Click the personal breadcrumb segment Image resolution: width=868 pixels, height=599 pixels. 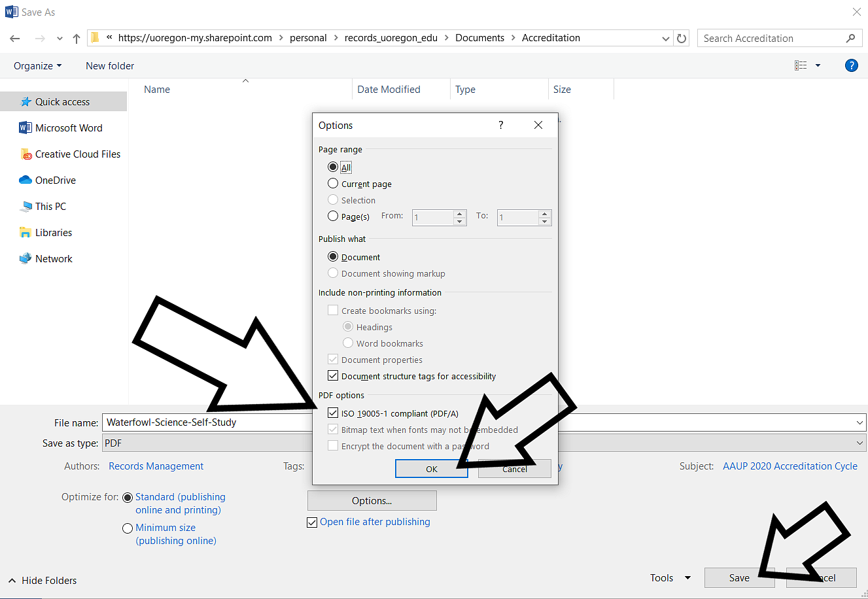(x=308, y=38)
